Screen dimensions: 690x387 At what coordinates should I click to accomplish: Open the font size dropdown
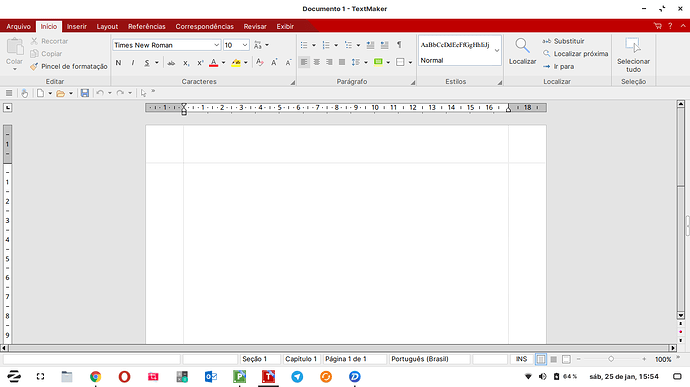pos(245,45)
